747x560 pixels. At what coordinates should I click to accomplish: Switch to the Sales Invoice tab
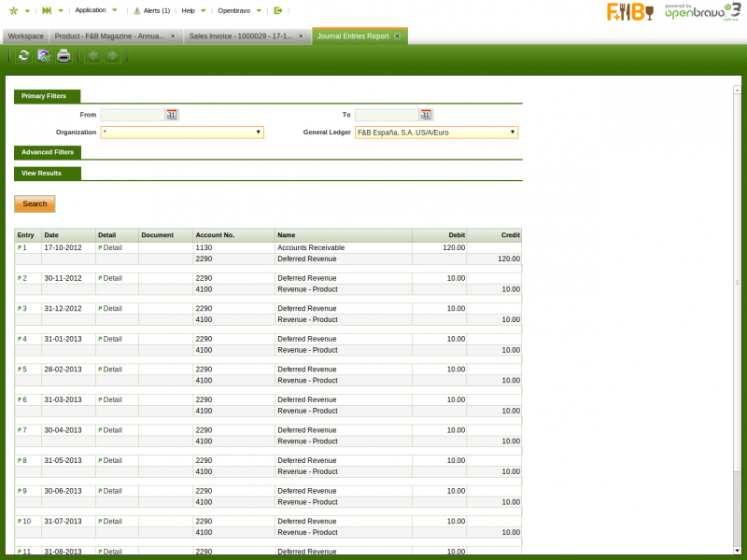pyautogui.click(x=240, y=35)
